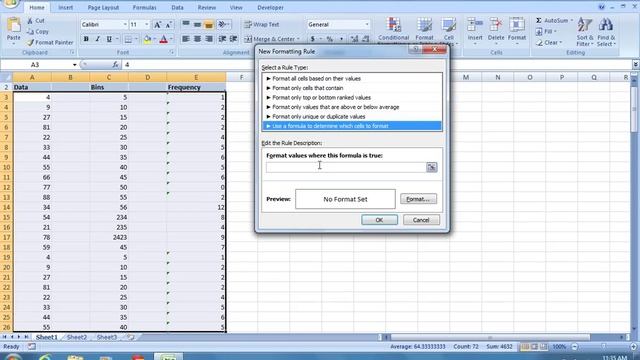This screenshot has height=360, width=640.
Task: Toggle Underline formatting
Action: click(109, 39)
